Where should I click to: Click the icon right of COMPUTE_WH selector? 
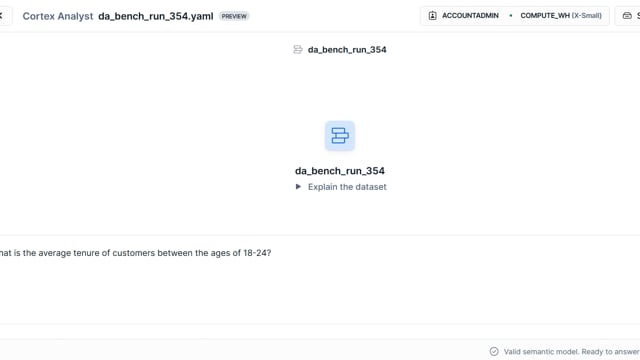(x=627, y=16)
